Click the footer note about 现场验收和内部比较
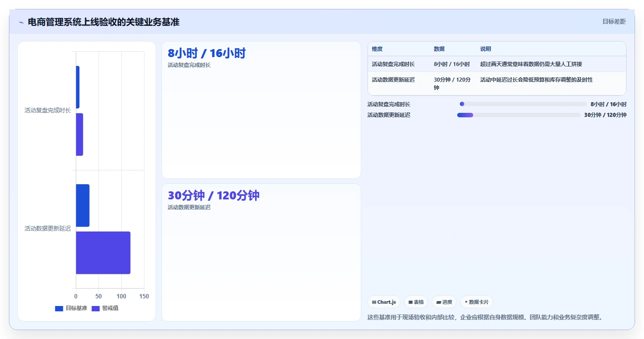 tap(486, 317)
